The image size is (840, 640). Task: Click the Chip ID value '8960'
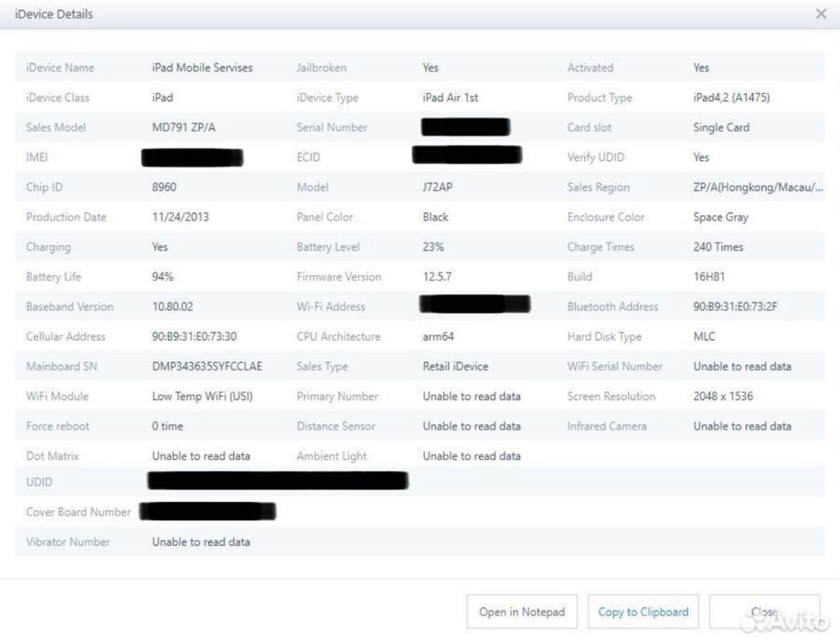click(164, 187)
